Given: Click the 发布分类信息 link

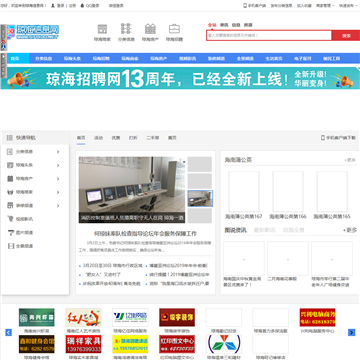Looking at the screenshot, I should pos(281,6).
